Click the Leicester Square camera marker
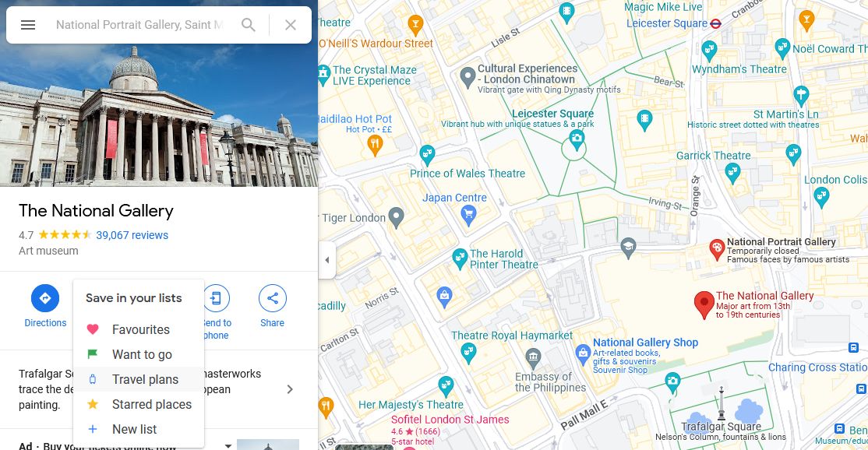This screenshot has width=868, height=450. 577,139
